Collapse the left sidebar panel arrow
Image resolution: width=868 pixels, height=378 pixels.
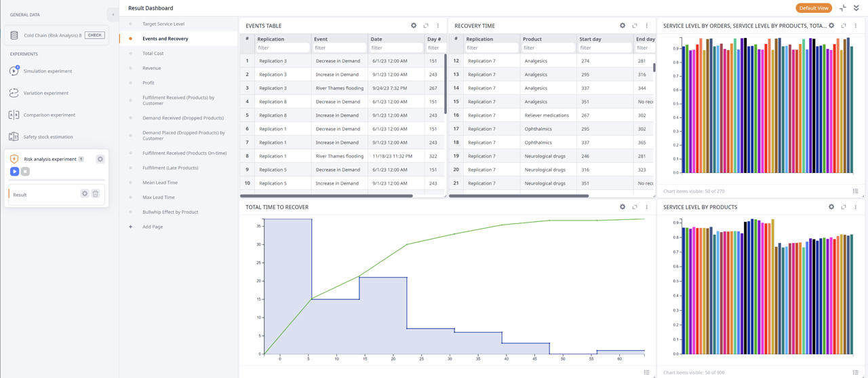click(113, 14)
